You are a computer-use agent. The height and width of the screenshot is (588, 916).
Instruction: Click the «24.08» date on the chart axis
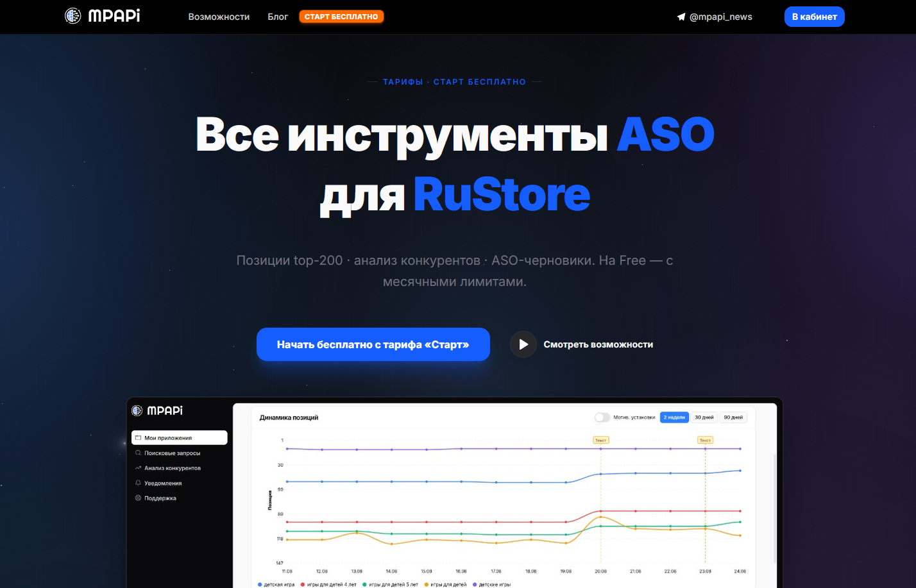[740, 571]
